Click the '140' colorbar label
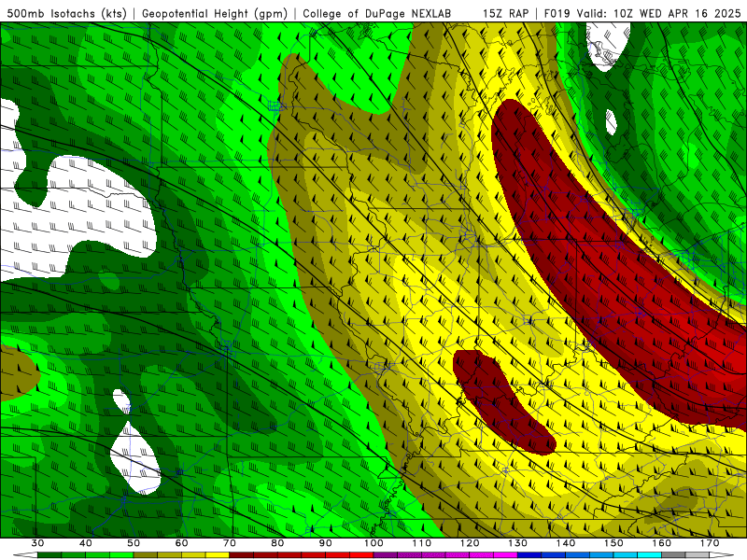747x560 pixels. point(566,543)
